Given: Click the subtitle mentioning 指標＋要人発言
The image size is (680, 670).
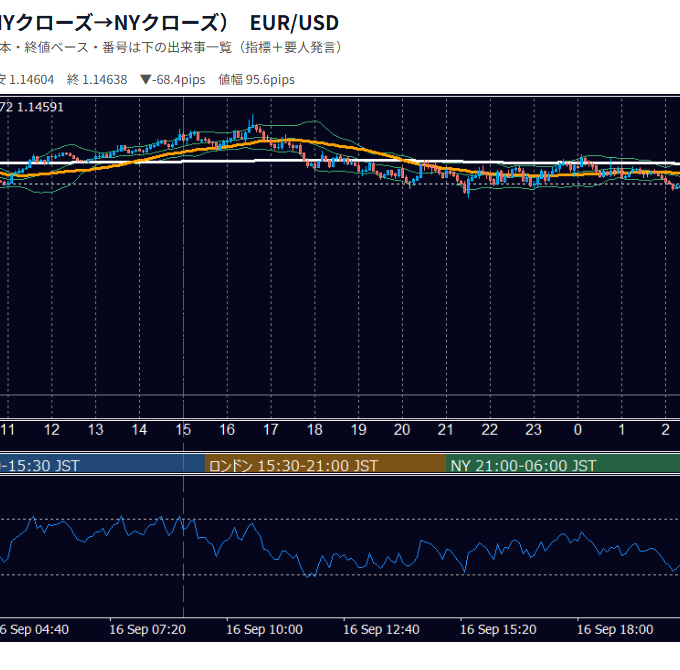Looking at the screenshot, I should (171, 47).
